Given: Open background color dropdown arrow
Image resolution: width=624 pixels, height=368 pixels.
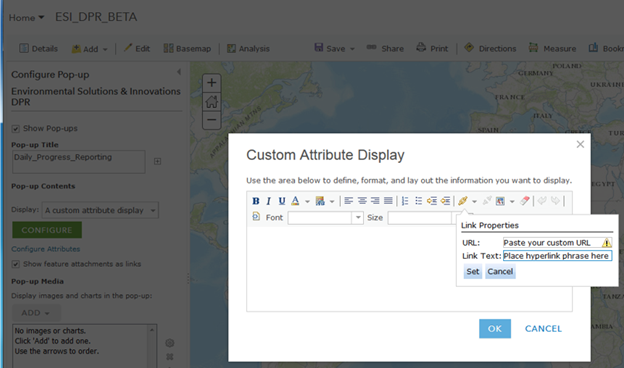Looking at the screenshot, I should coord(332,201).
